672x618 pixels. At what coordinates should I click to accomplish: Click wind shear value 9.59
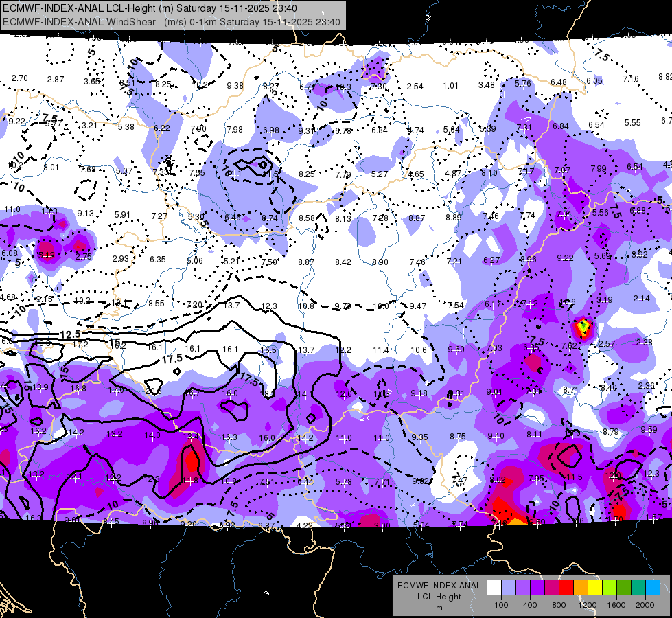tap(649, 429)
